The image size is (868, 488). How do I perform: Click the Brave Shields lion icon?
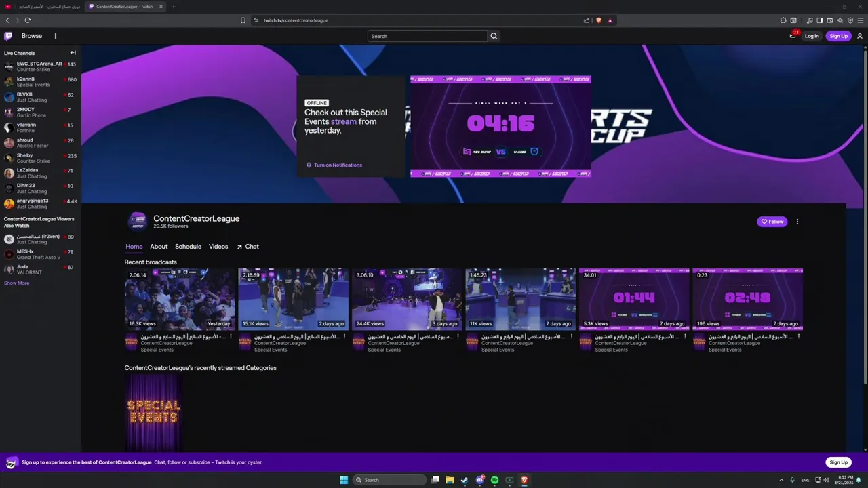[598, 20]
